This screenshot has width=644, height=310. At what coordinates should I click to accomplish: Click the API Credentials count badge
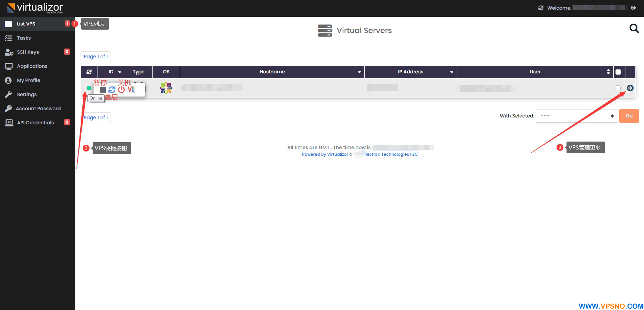[67, 122]
